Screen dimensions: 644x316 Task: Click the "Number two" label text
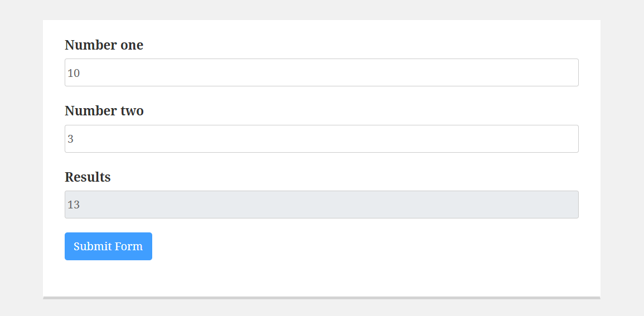tap(104, 111)
